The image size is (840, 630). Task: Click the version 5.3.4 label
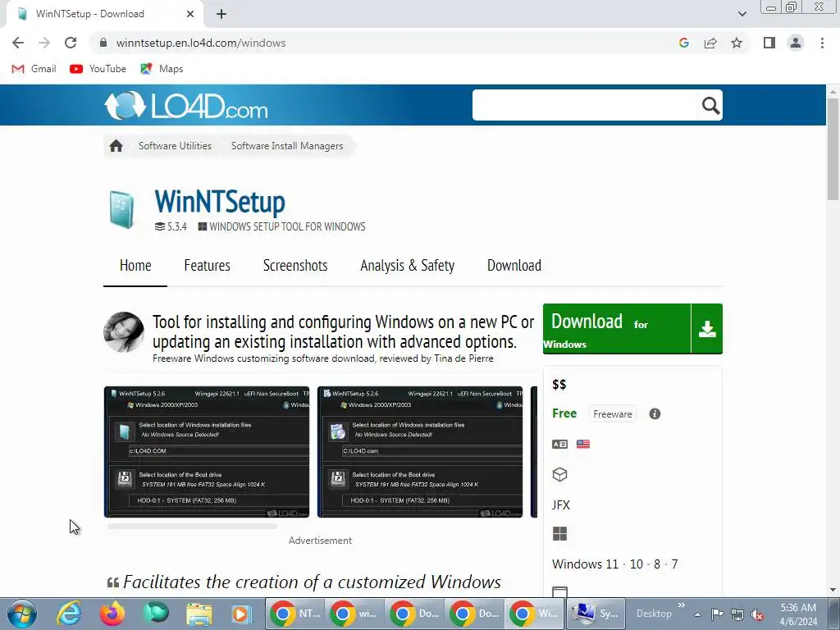tap(171, 226)
